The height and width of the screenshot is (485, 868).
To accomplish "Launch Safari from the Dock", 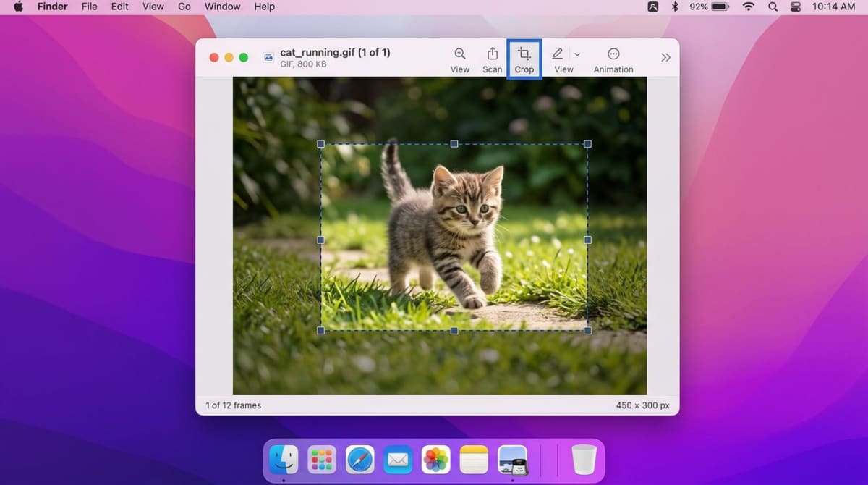I will point(359,459).
